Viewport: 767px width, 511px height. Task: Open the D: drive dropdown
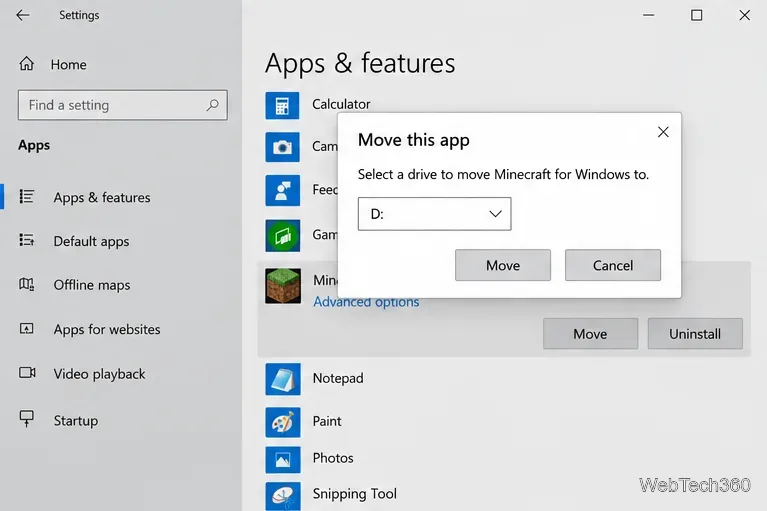[434, 214]
